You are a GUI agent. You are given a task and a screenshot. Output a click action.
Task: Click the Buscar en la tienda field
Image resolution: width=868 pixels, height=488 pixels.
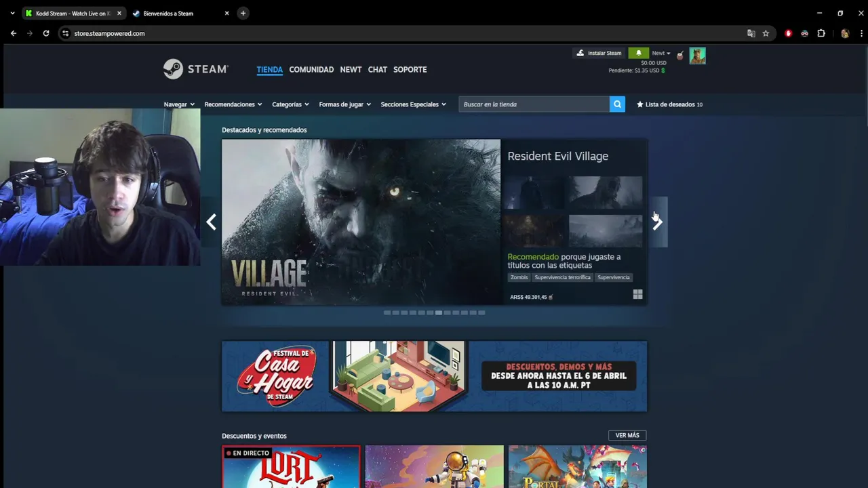(534, 104)
